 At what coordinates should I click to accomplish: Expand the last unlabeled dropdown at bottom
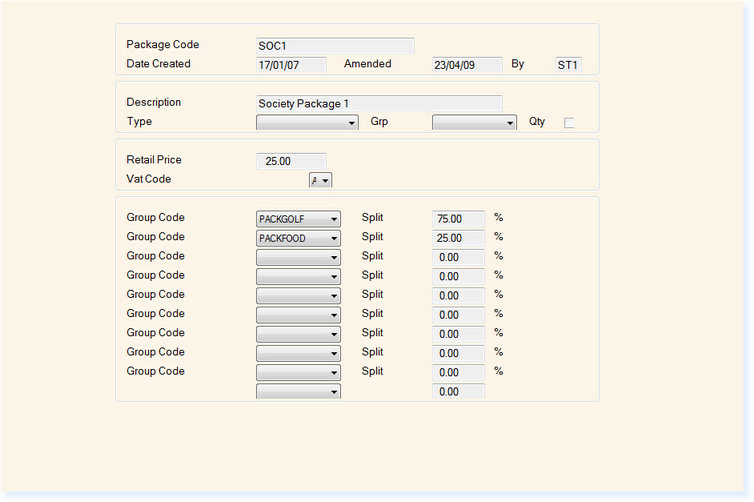(x=298, y=392)
